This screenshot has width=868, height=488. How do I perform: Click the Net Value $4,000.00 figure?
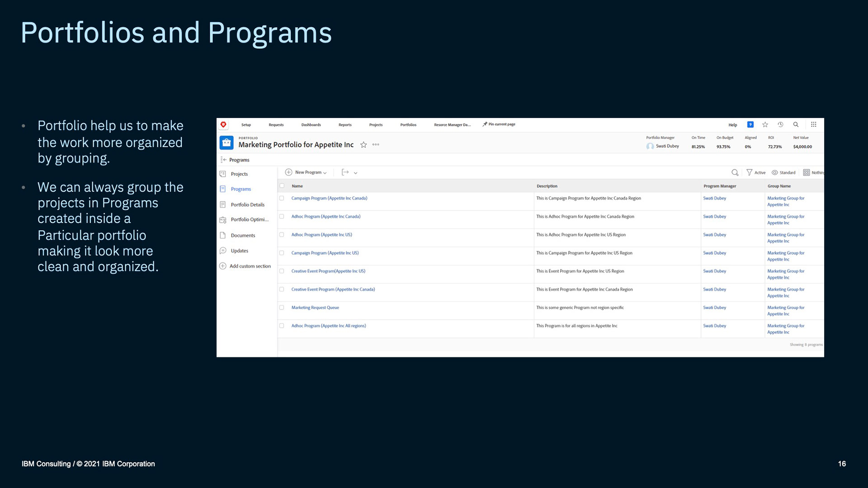tap(802, 147)
